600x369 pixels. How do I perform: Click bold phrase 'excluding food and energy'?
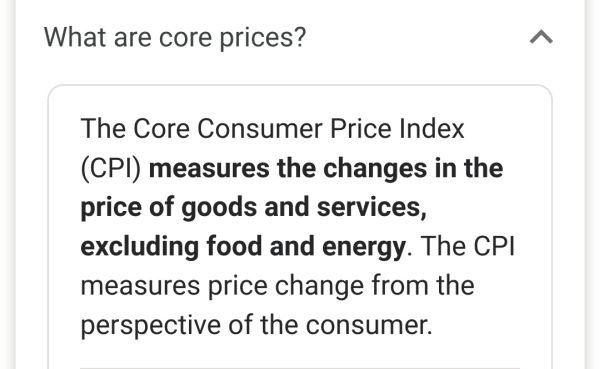tap(243, 247)
